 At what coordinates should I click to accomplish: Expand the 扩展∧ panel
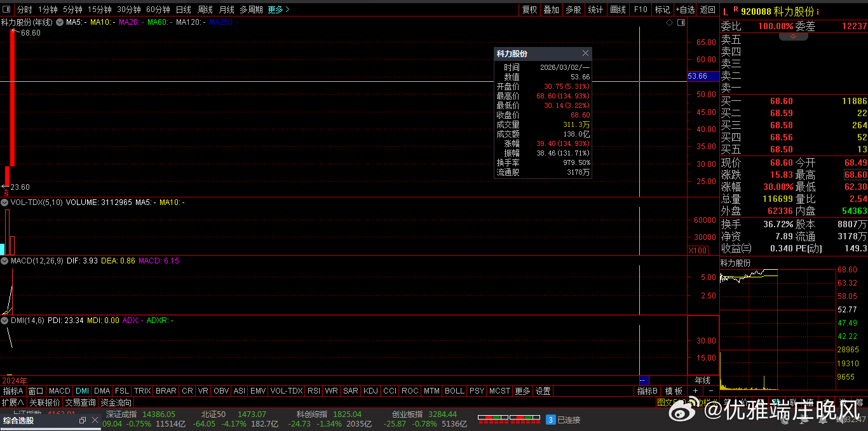click(x=13, y=402)
